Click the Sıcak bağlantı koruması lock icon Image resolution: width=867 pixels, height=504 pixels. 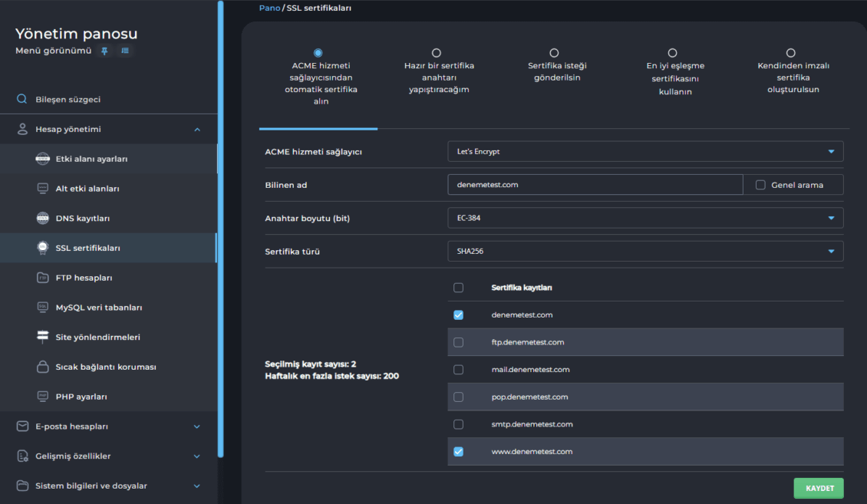pyautogui.click(x=43, y=367)
